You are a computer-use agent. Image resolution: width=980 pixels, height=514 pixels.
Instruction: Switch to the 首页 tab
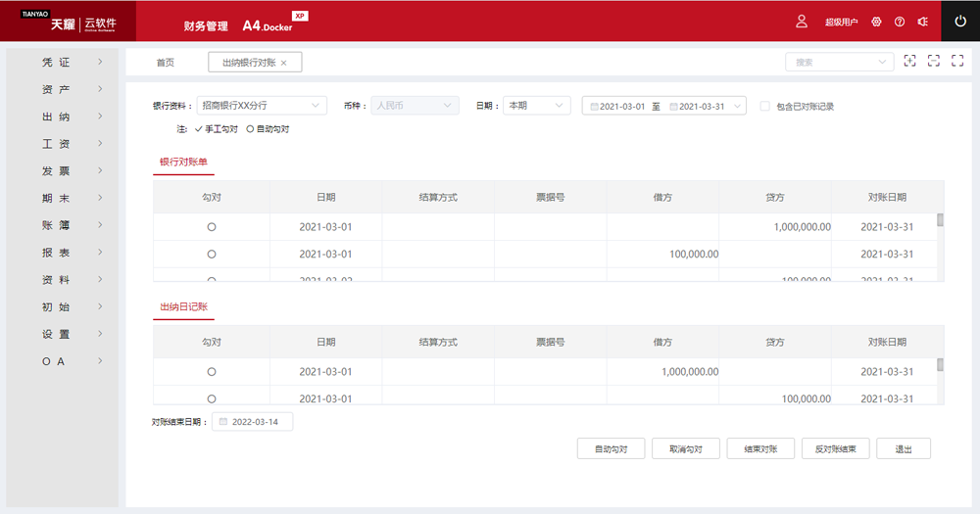[x=166, y=63]
